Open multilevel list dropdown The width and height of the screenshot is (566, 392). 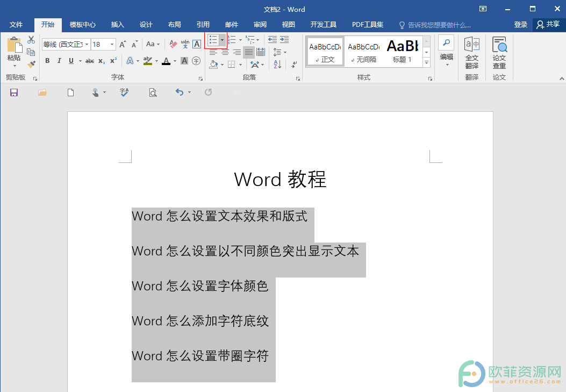(x=257, y=40)
